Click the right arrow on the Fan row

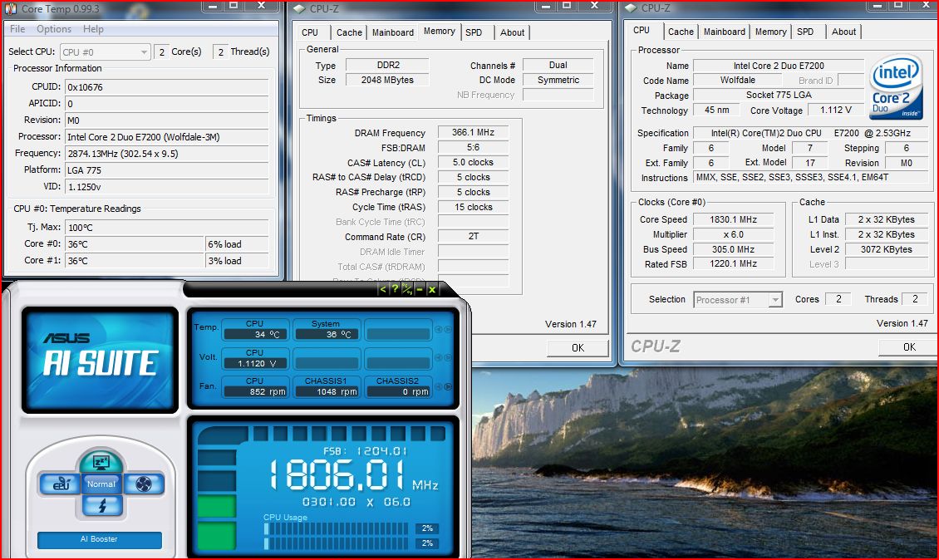click(x=448, y=387)
